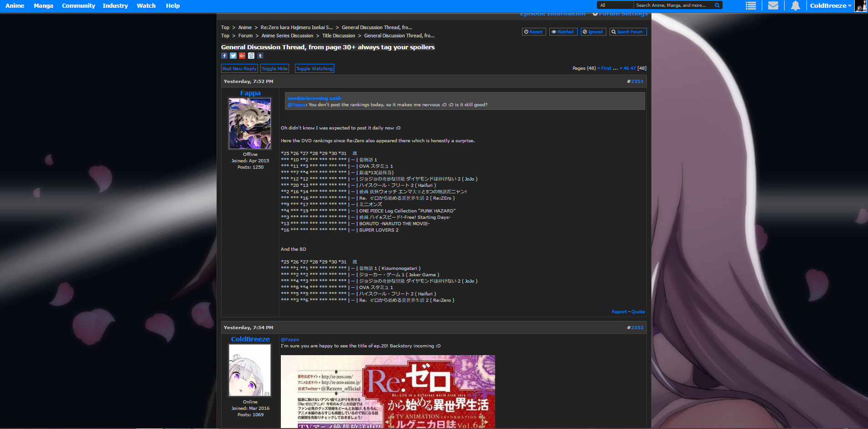868x429 pixels.
Task: Open the All search category dropdown
Action: [615, 5]
